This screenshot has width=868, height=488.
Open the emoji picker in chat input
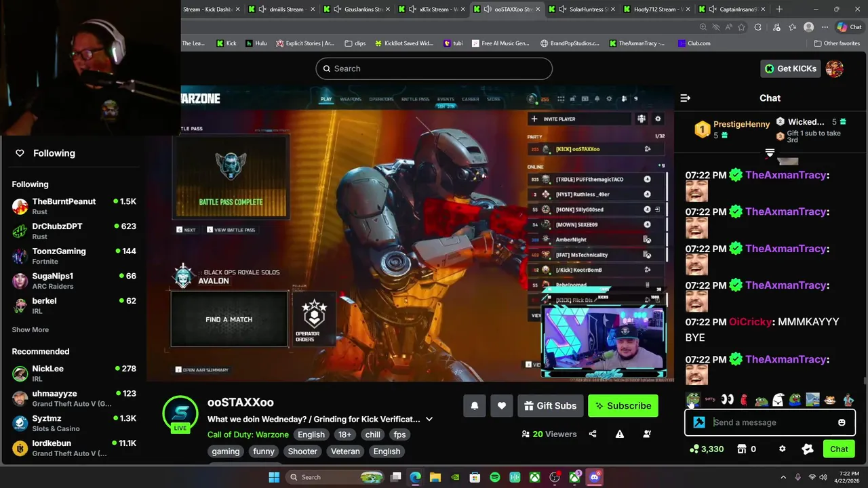(x=842, y=422)
